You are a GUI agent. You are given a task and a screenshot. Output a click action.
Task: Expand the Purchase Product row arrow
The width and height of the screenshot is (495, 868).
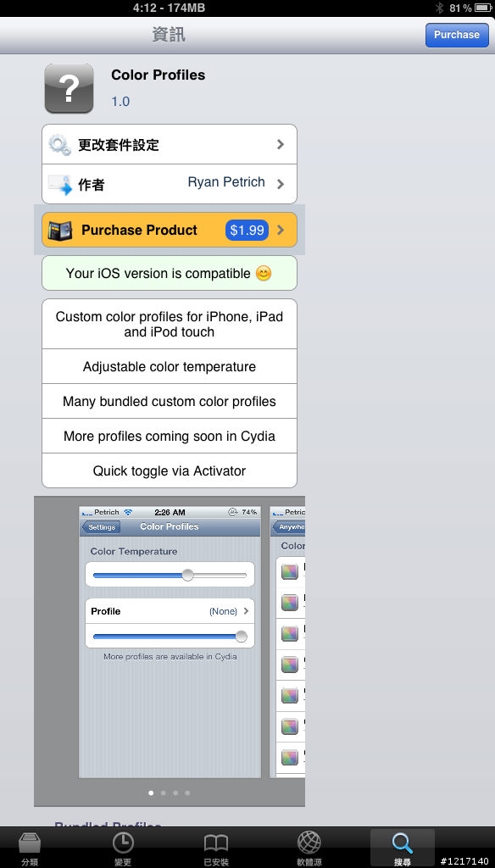click(x=281, y=230)
